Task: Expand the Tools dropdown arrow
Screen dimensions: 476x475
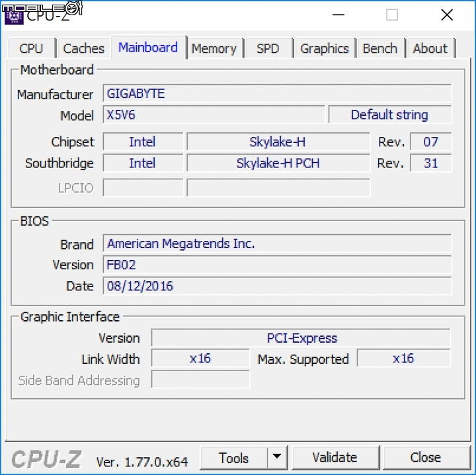Action: [277, 457]
